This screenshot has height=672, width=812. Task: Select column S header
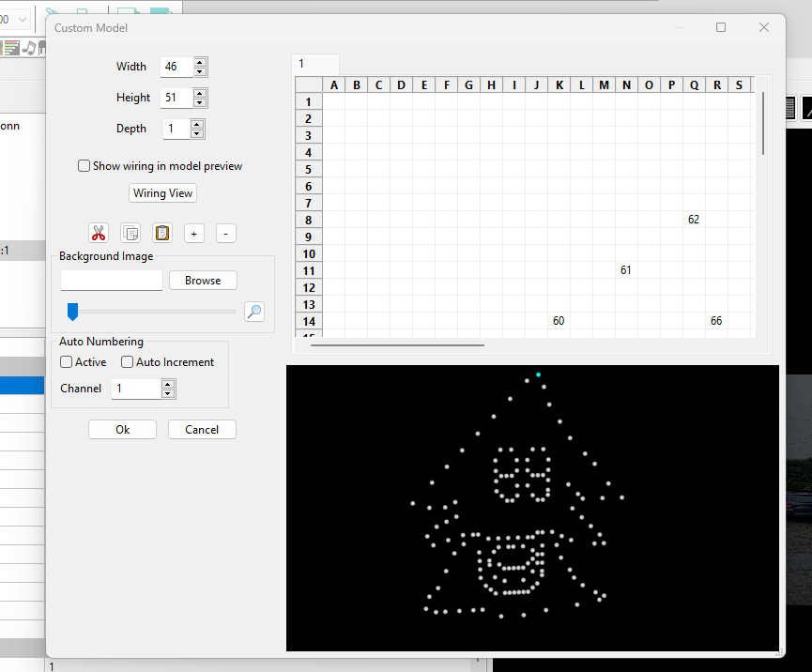(739, 84)
